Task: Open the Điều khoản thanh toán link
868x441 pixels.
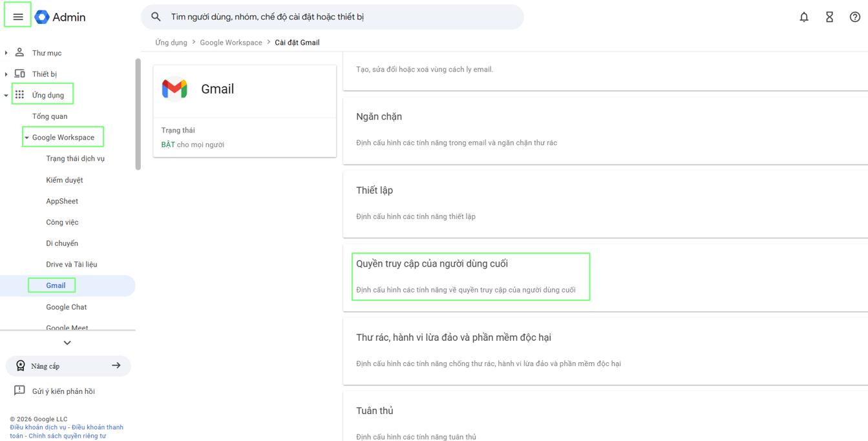Action: 67,431
